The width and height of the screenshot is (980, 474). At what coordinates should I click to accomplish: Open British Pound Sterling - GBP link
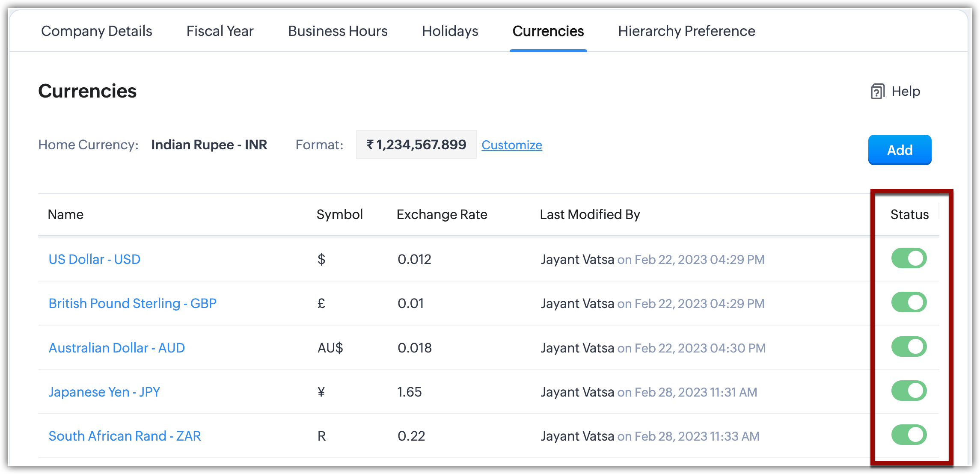132,303
